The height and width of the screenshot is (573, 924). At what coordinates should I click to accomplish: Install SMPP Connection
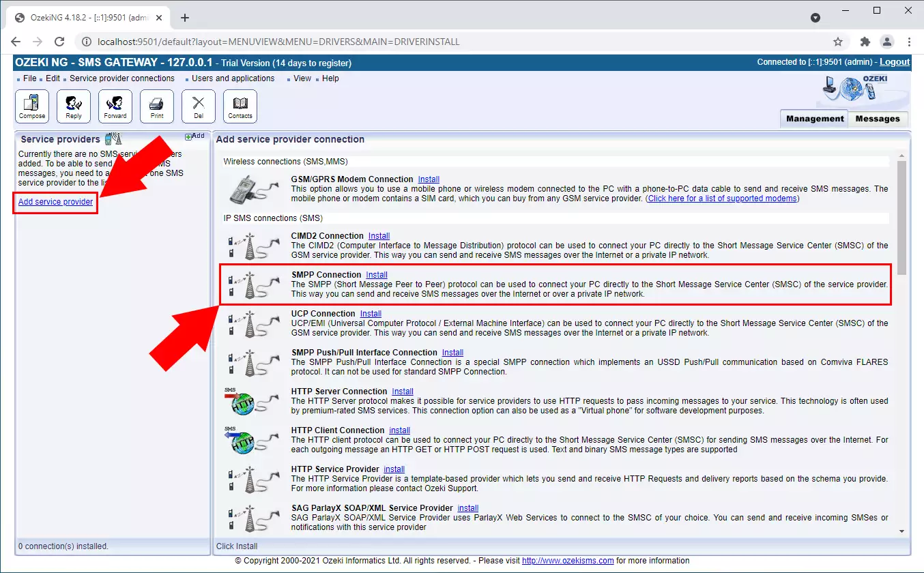[377, 275]
